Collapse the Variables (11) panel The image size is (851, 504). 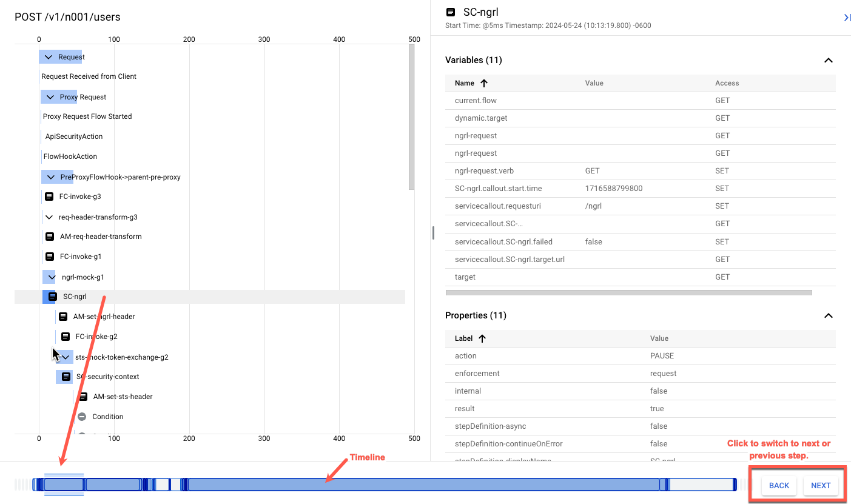click(x=828, y=60)
